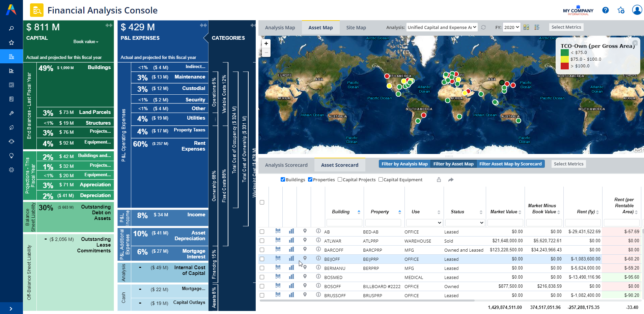Open bar chart icon for BARCOFF row
The height and width of the screenshot is (314, 644).
pos(291,249)
